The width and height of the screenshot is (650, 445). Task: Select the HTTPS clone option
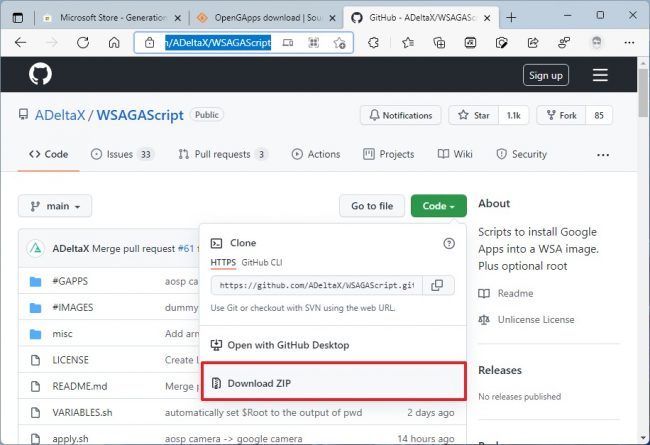click(223, 263)
